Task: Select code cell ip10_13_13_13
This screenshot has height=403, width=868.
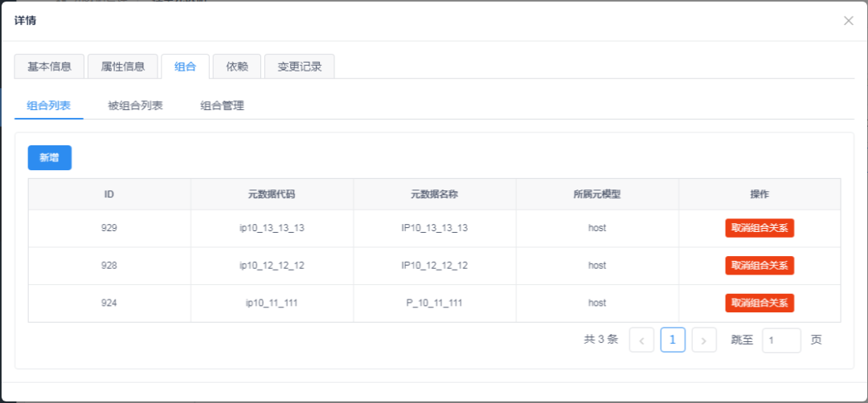Action: (272, 228)
